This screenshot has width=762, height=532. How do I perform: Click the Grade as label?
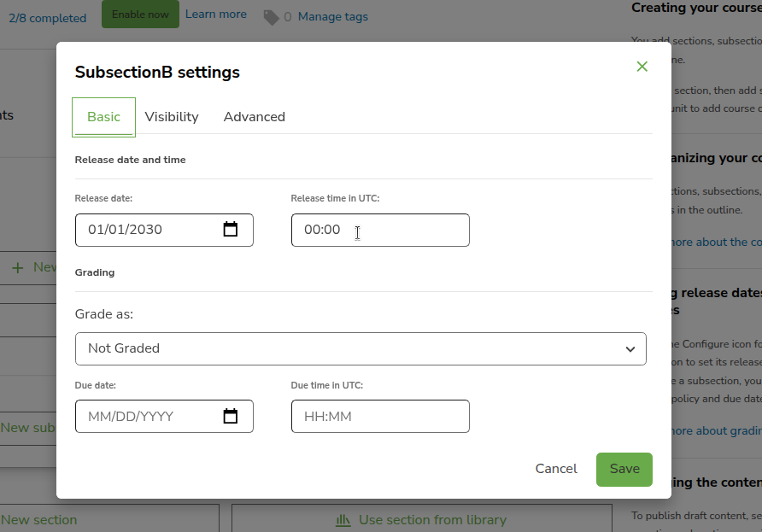click(104, 314)
